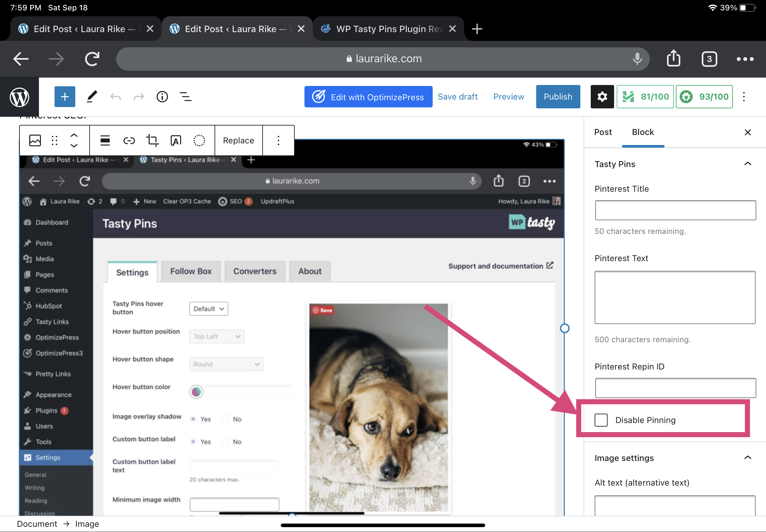Open a new browser tab
The height and width of the screenshot is (532, 766).
point(477,29)
